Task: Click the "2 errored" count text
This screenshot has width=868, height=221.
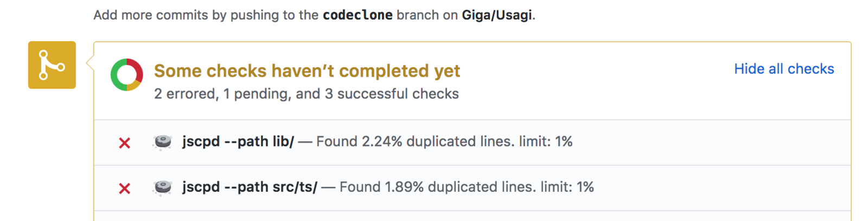Action: 185,94
